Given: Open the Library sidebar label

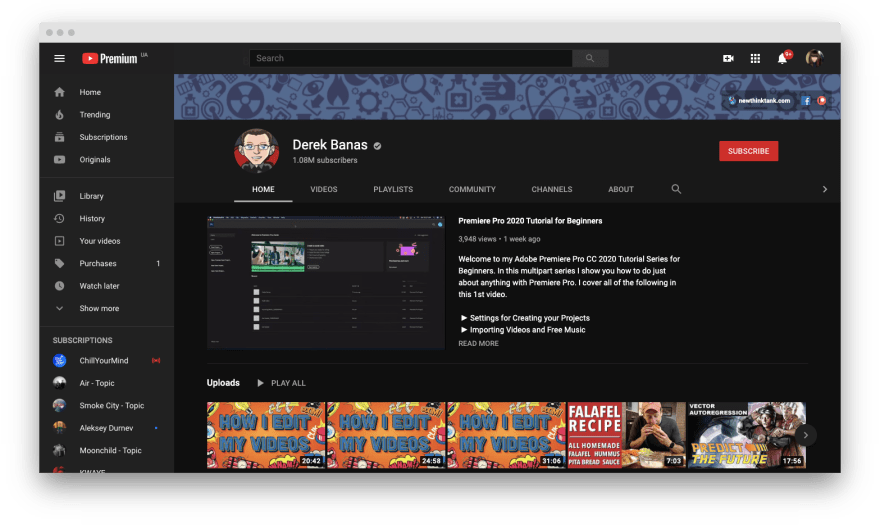Looking at the screenshot, I should [x=91, y=196].
